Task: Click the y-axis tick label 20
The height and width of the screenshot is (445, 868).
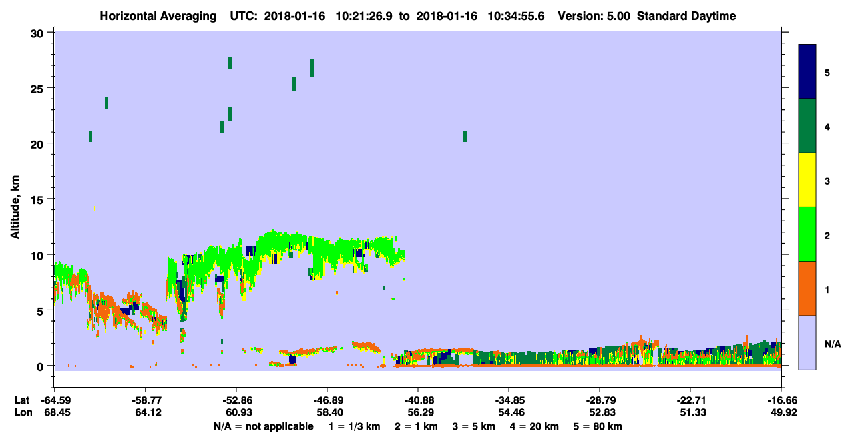Action: coord(37,143)
